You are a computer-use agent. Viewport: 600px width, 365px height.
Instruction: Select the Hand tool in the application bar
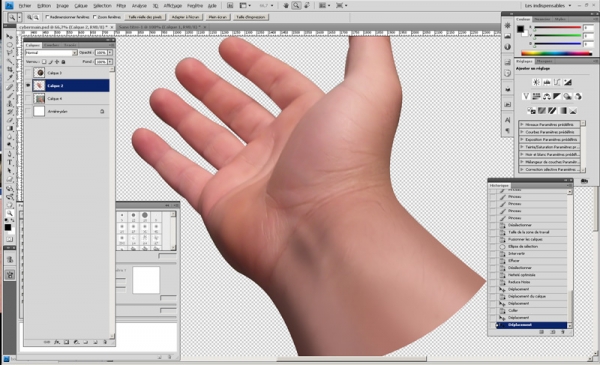tap(287, 5)
